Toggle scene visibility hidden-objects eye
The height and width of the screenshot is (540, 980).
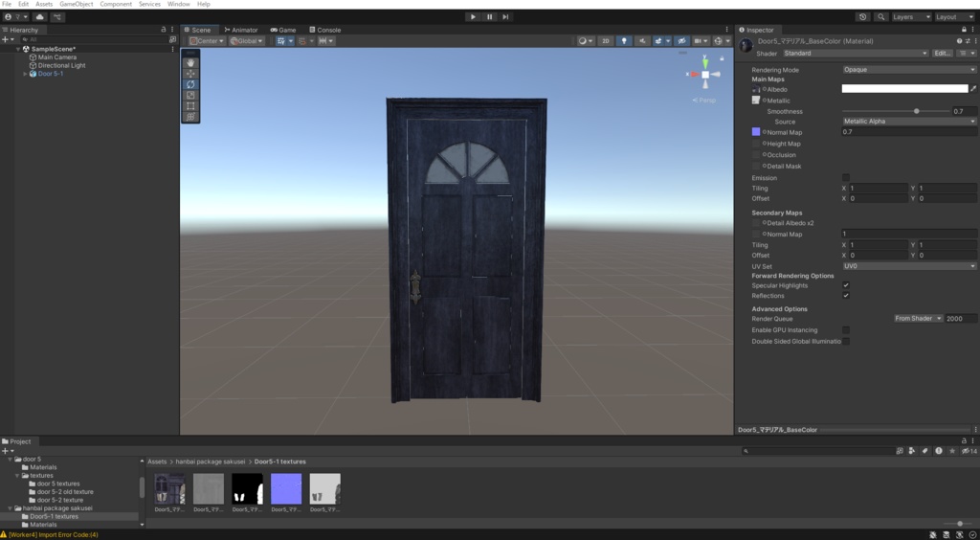click(682, 40)
